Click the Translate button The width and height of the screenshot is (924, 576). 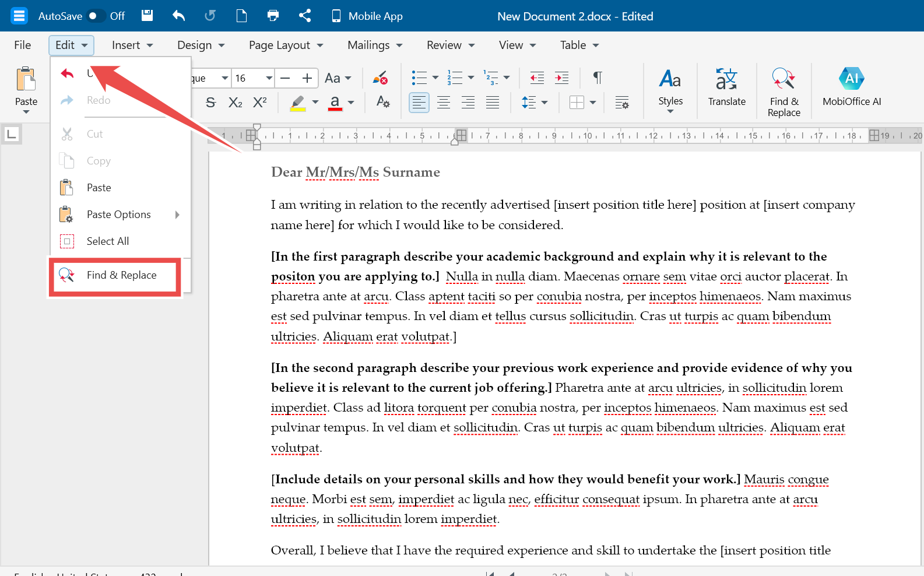tap(727, 87)
